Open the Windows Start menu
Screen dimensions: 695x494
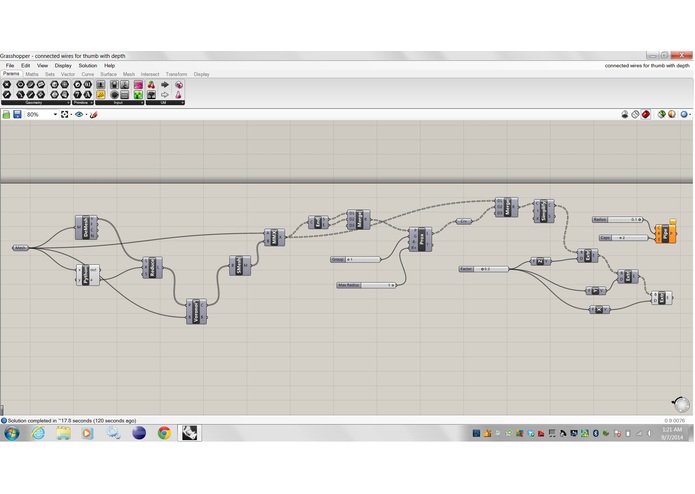(12, 433)
